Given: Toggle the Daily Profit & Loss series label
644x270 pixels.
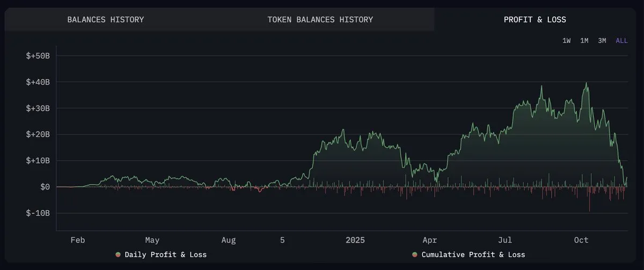Looking at the screenshot, I should pos(165,254).
